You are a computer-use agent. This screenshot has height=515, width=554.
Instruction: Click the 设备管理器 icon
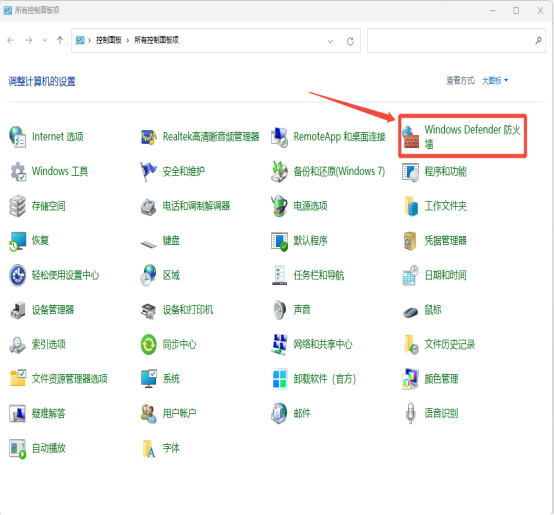coord(17,310)
